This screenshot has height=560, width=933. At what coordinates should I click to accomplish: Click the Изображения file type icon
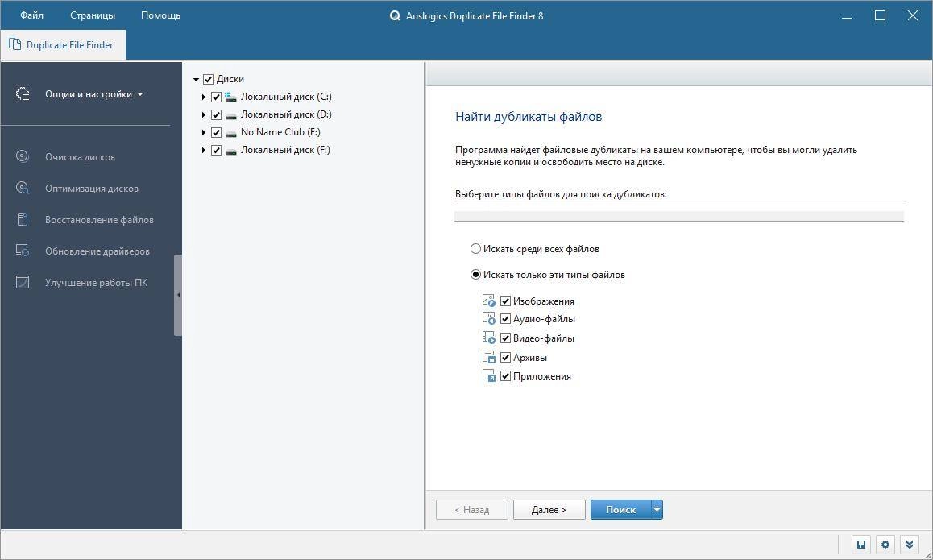488,301
